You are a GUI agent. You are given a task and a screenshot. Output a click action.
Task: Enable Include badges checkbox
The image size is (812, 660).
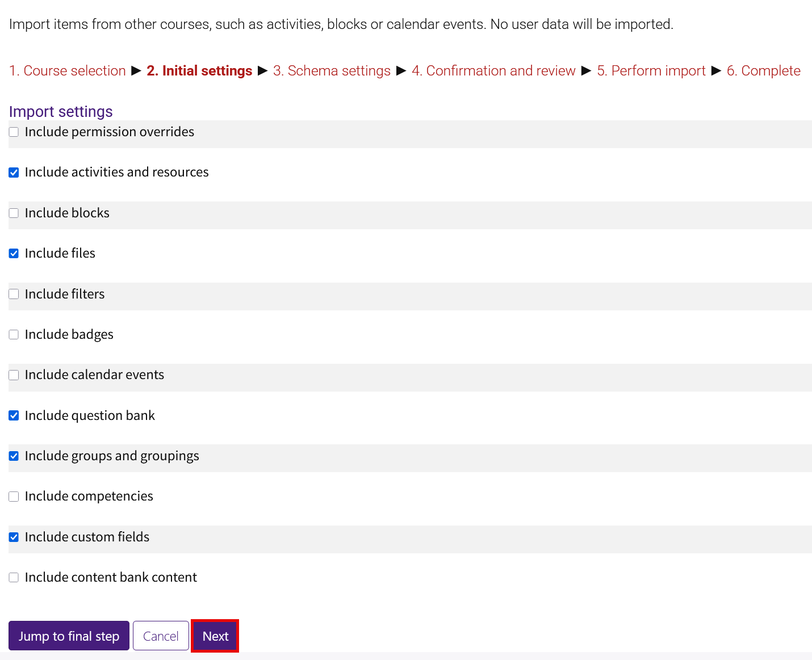[x=14, y=335]
